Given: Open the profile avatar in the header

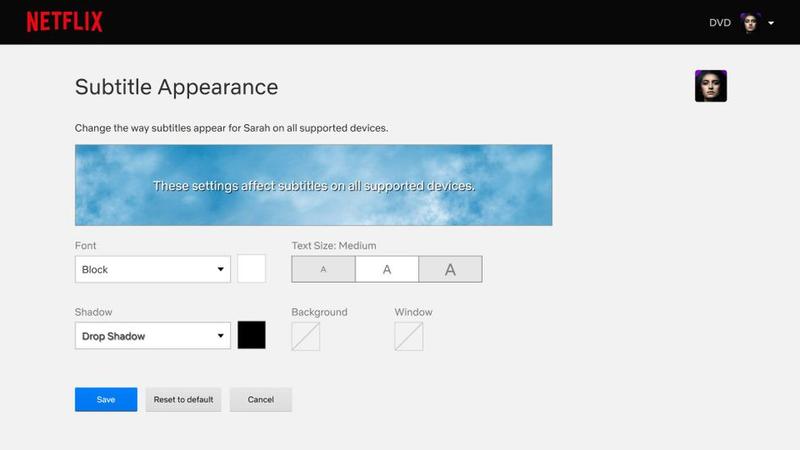Looking at the screenshot, I should coord(750,23).
